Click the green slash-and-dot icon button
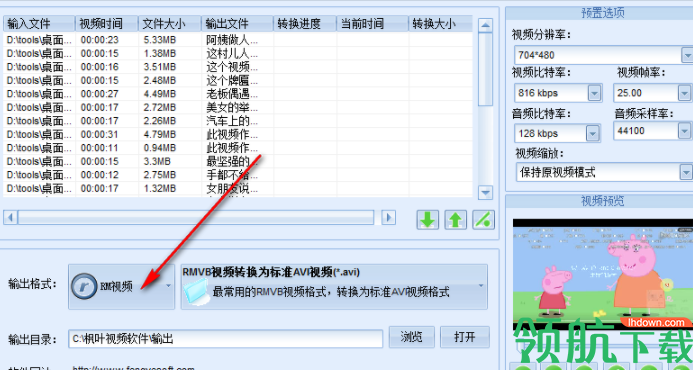The height and width of the screenshot is (370, 693). point(484,219)
